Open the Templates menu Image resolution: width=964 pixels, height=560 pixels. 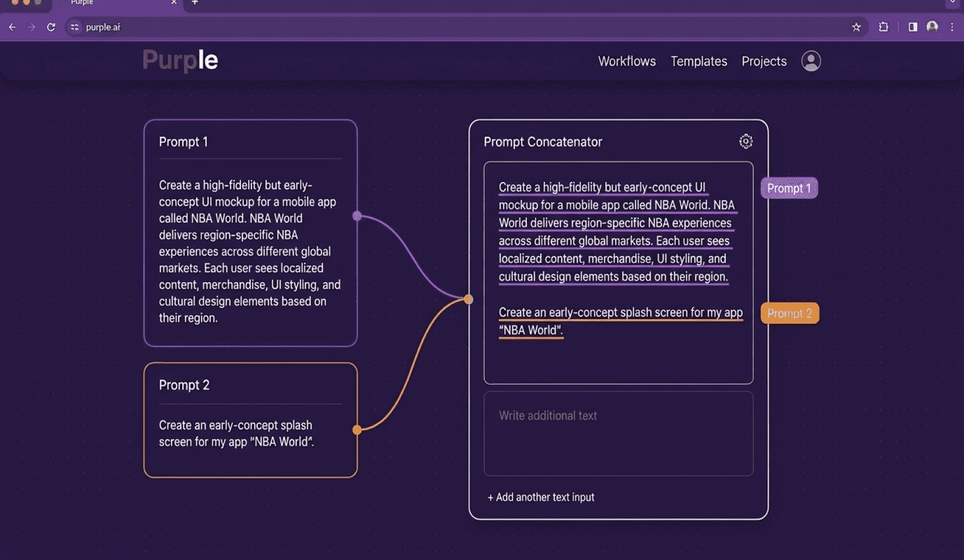(x=699, y=61)
